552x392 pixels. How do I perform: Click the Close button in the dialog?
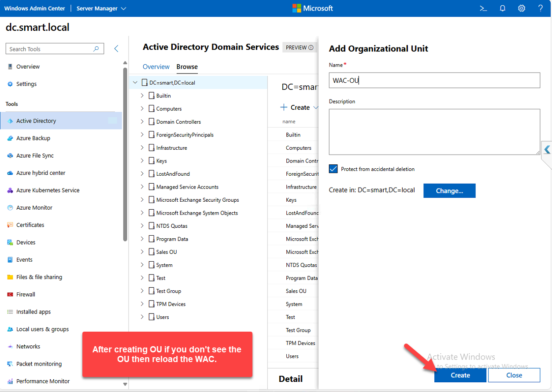coord(514,375)
